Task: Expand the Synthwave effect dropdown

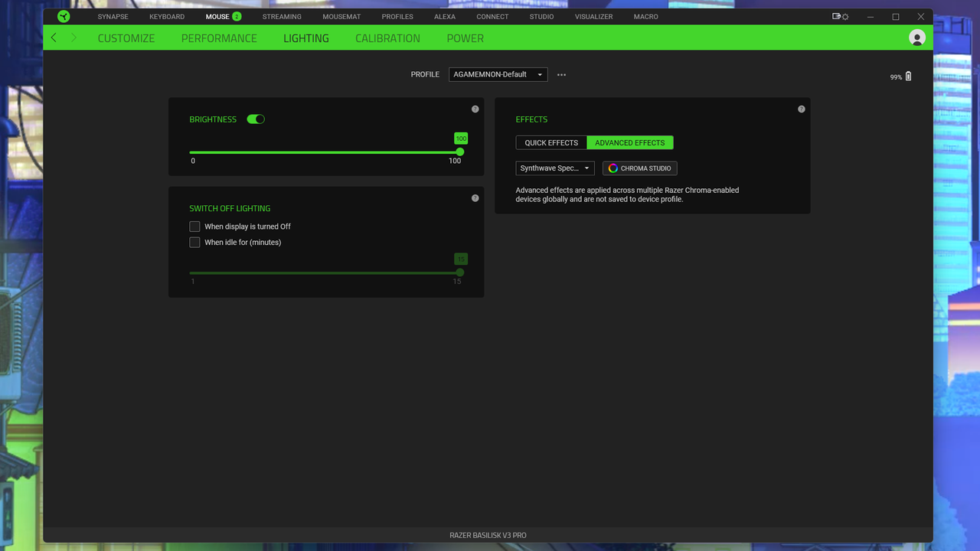Action: click(555, 168)
